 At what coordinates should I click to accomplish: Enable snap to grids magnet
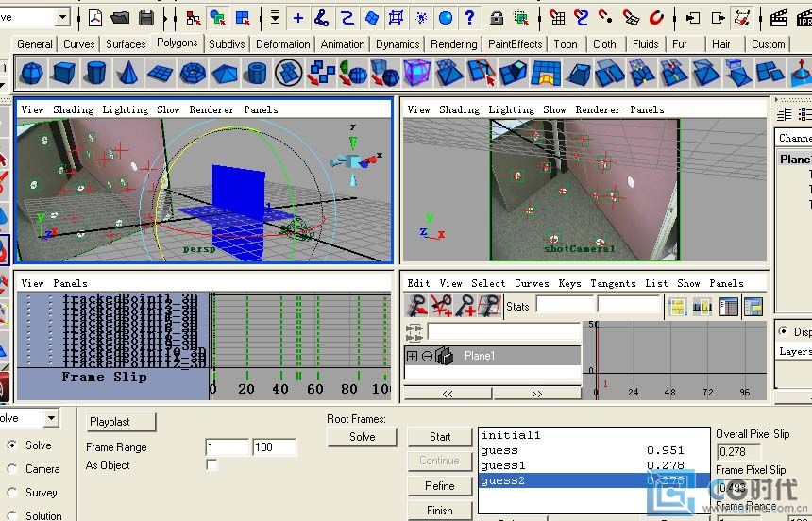(557, 18)
